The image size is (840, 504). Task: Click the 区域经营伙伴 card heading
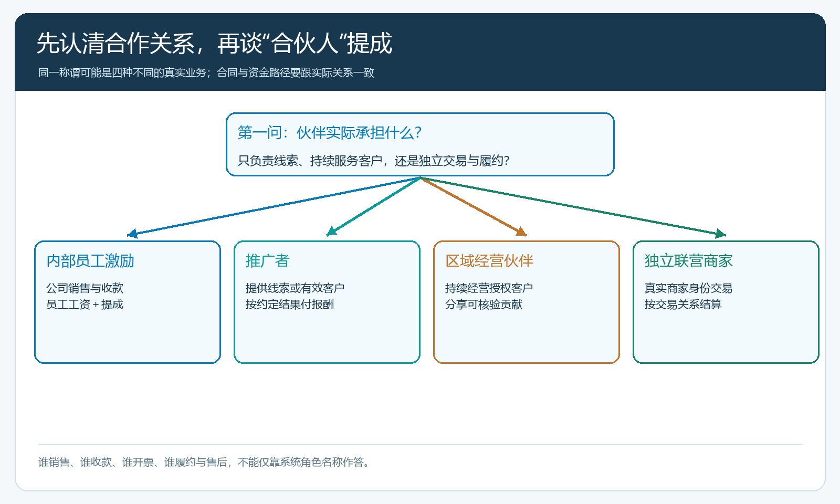tap(489, 261)
